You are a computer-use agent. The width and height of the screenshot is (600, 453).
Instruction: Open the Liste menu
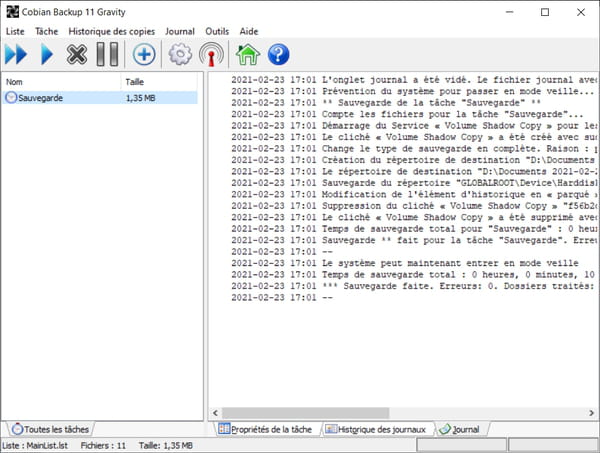coord(15,31)
